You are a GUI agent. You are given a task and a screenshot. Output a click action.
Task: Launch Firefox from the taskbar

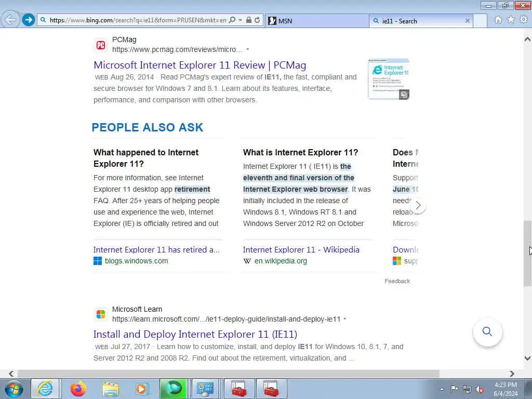78,389
